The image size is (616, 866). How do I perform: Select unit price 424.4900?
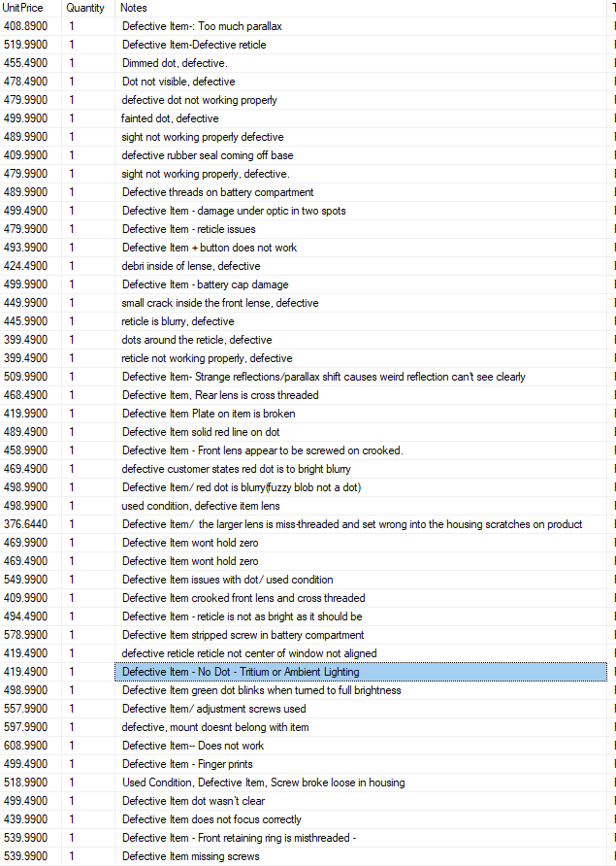pyautogui.click(x=30, y=266)
